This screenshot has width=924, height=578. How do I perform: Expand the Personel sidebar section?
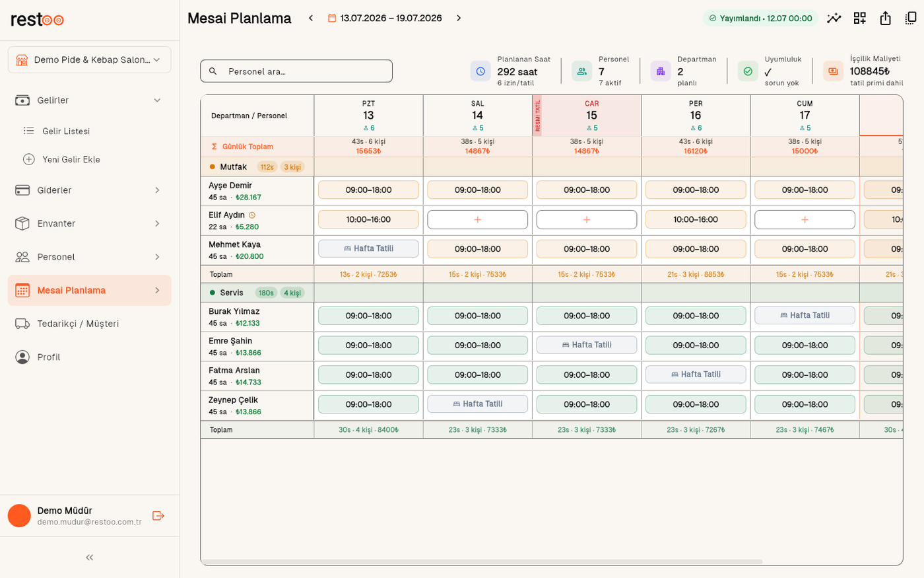pos(157,257)
